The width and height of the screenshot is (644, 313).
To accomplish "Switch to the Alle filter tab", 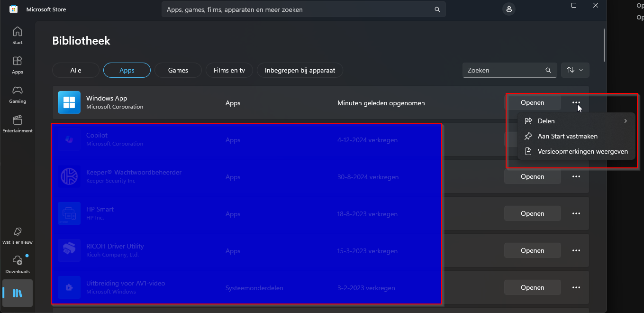I will [76, 70].
